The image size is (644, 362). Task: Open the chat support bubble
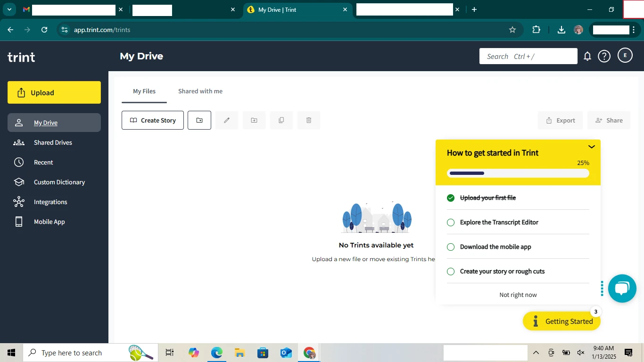[622, 288]
